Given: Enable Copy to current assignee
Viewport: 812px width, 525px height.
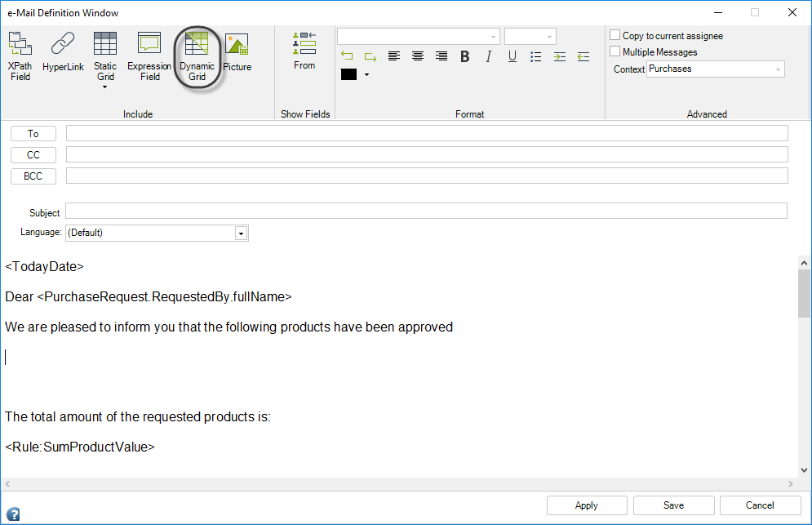Looking at the screenshot, I should [x=615, y=35].
